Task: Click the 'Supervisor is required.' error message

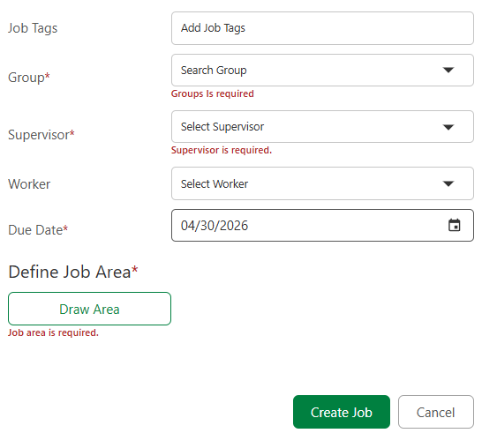Action: tap(222, 150)
